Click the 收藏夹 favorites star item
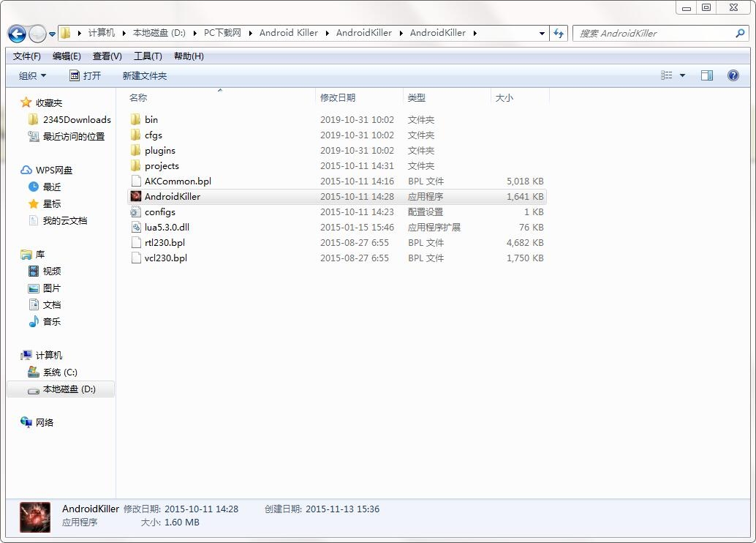 tap(42, 102)
